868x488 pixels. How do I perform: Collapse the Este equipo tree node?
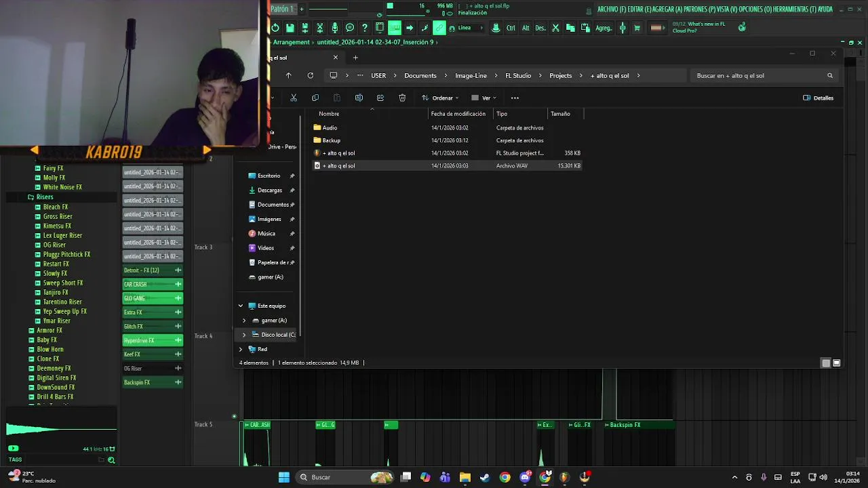point(240,306)
